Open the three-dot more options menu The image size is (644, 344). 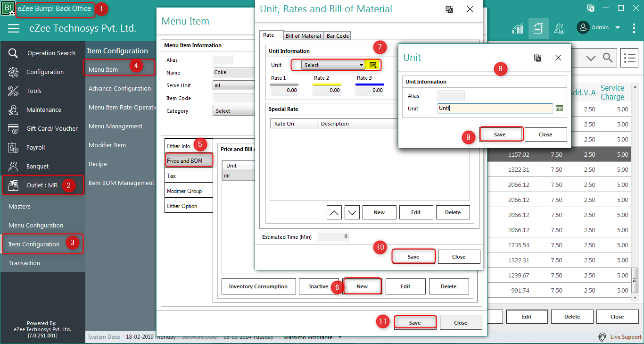click(634, 28)
